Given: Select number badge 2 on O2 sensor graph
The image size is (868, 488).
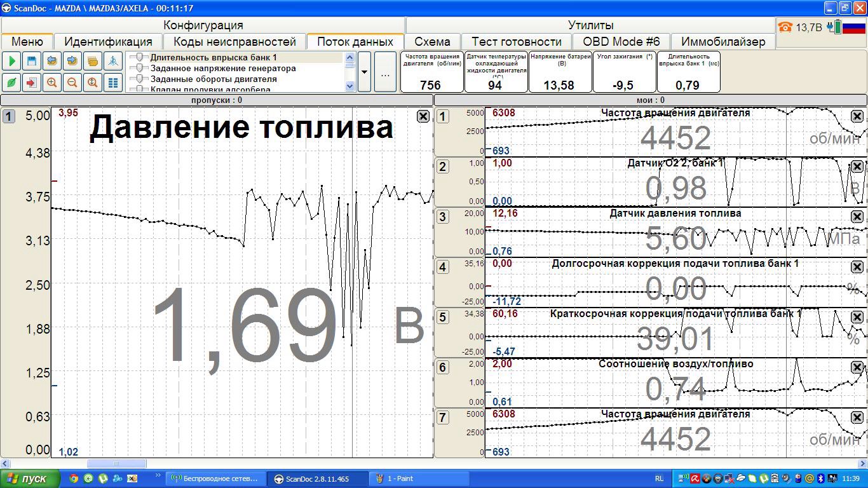Looking at the screenshot, I should 443,166.
